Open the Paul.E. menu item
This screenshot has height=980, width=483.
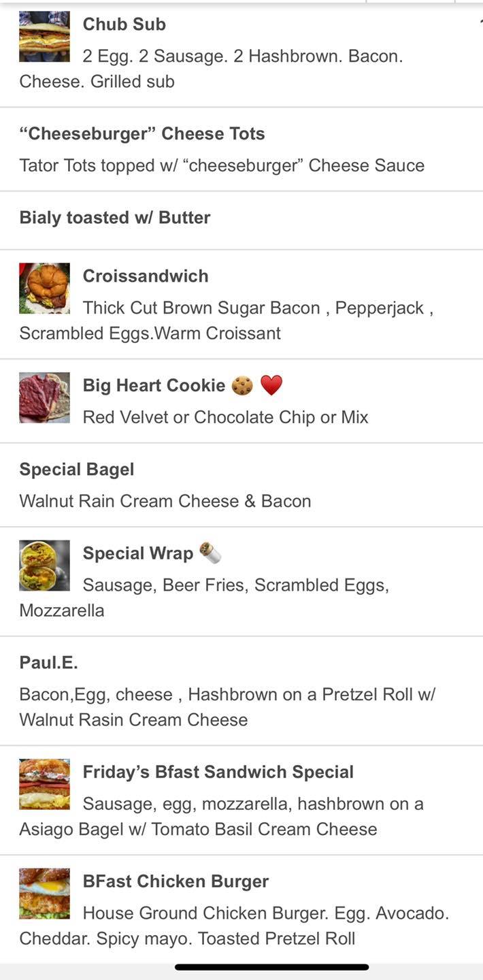tap(49, 663)
